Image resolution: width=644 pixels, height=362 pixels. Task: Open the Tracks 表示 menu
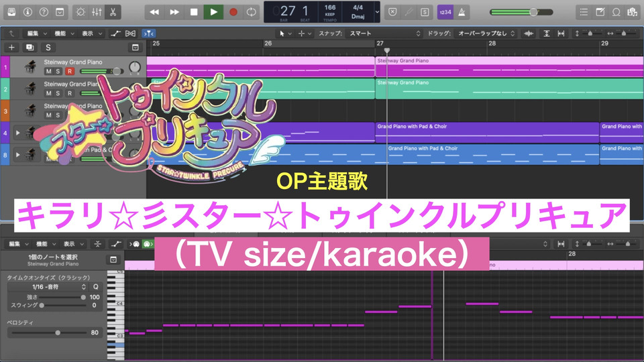pyautogui.click(x=92, y=34)
